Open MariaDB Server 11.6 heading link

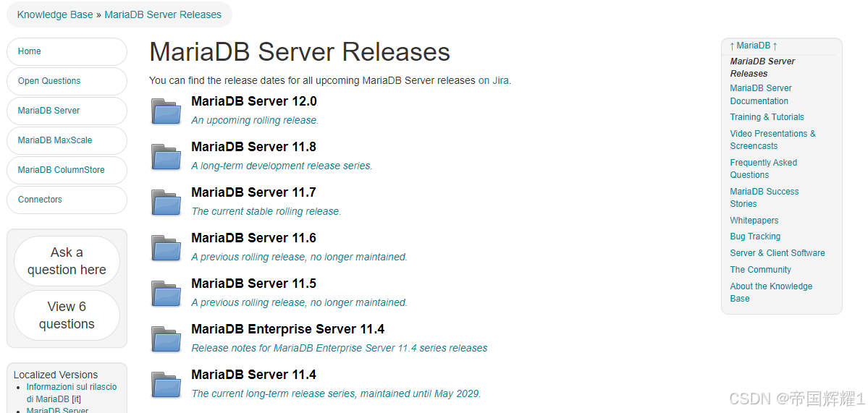coord(253,238)
